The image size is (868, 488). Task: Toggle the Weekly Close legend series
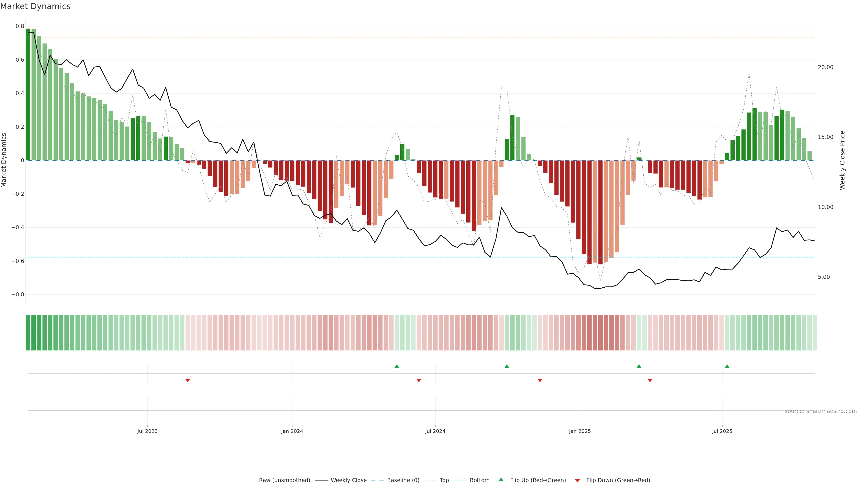click(x=348, y=480)
